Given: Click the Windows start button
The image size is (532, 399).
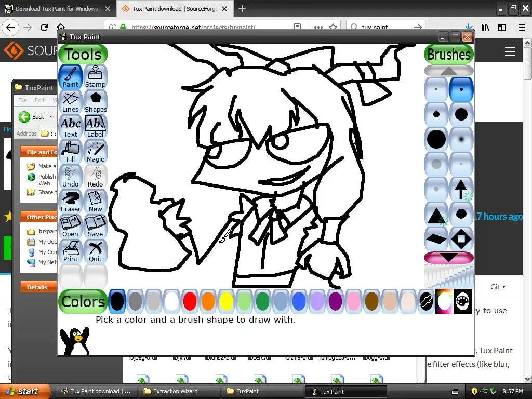Looking at the screenshot, I should click(24, 391).
